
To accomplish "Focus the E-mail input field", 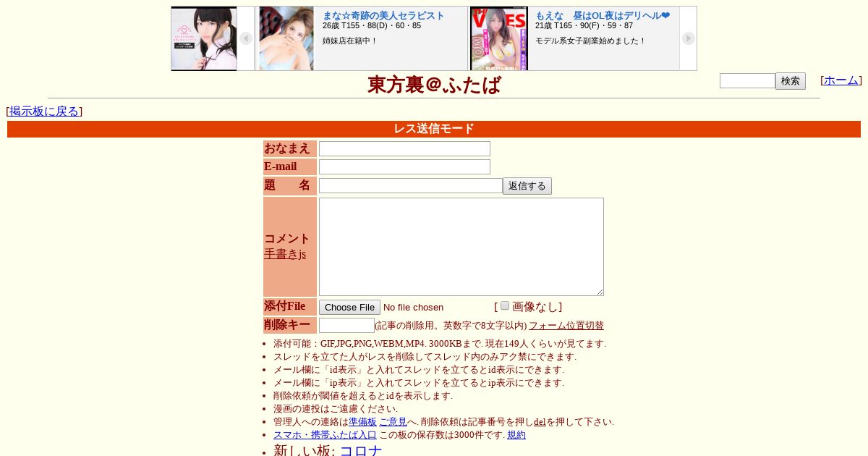I will [404, 167].
